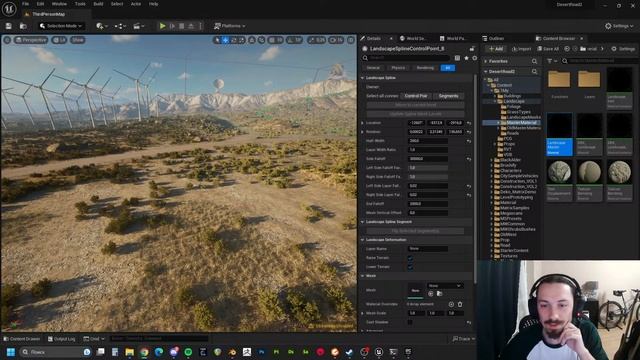Select the All filter in Details
640x360 pixels.
point(448,68)
